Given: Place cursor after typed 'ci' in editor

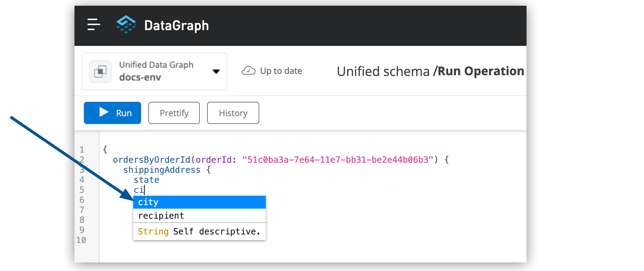Looking at the screenshot, I should [x=144, y=190].
